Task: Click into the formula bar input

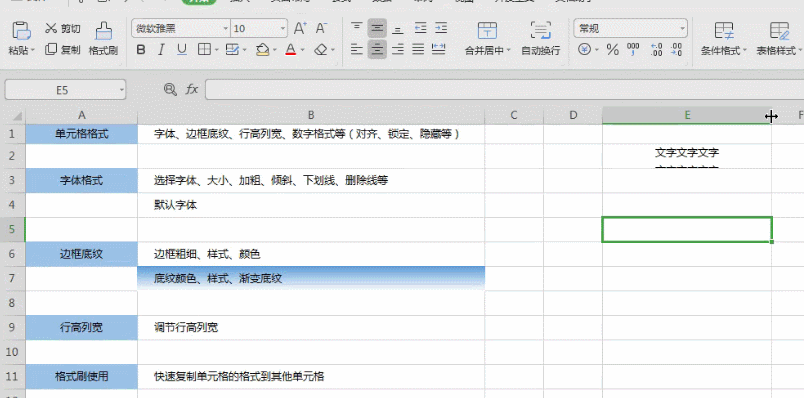Action: (x=505, y=90)
